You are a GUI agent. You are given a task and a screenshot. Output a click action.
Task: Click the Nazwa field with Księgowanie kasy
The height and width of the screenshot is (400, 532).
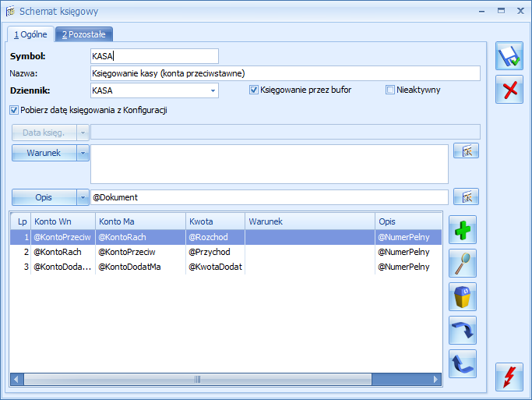285,73
